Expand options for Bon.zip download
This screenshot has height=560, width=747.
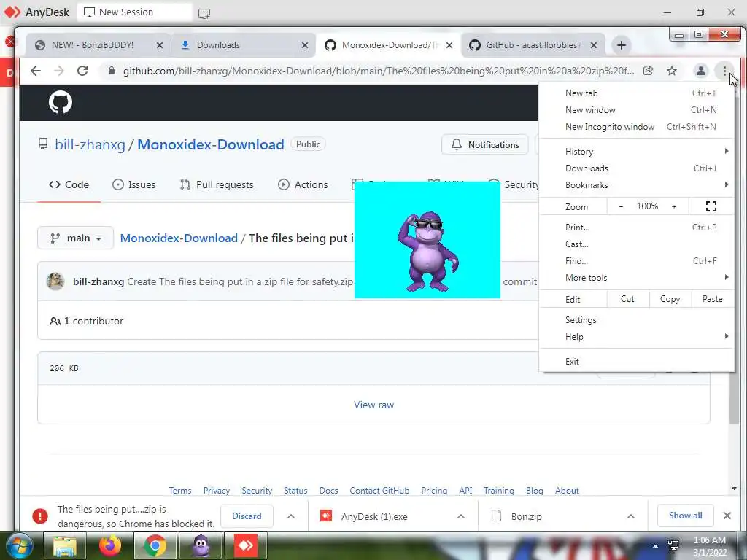631,516
